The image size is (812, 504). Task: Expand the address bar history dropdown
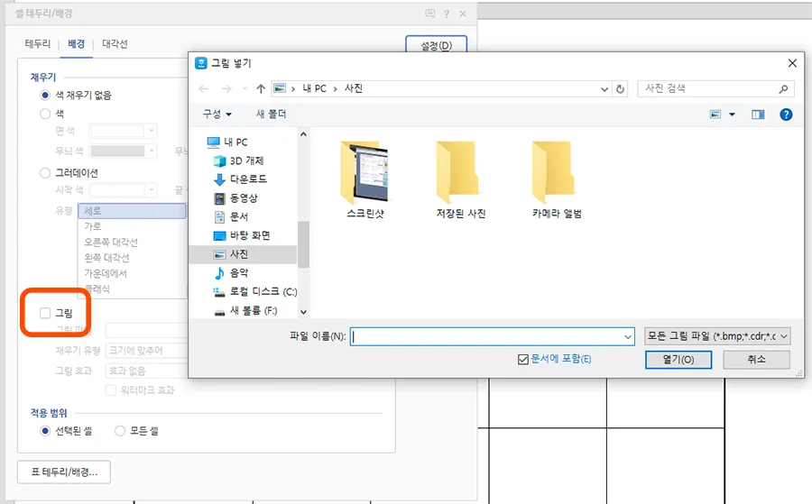604,89
